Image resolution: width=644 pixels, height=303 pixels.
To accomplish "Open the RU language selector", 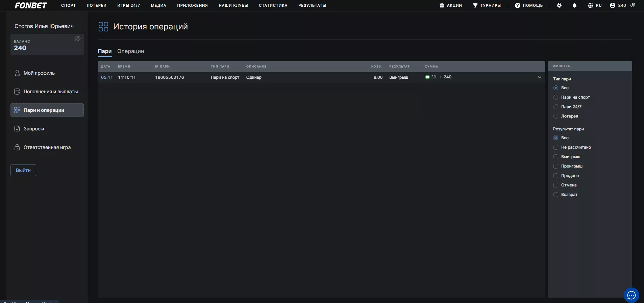I will (x=595, y=5).
